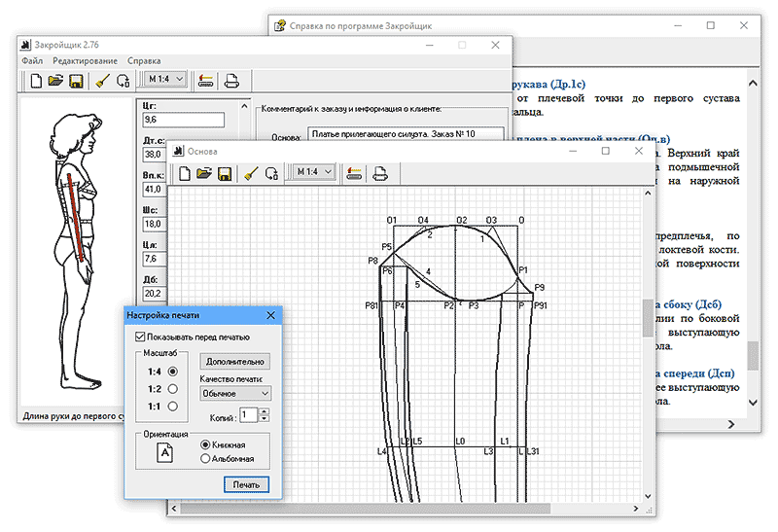Image resolution: width=778 pixels, height=532 pixels.
Task: Clear brush icon in Закройщик main toolbar
Action: (x=102, y=81)
